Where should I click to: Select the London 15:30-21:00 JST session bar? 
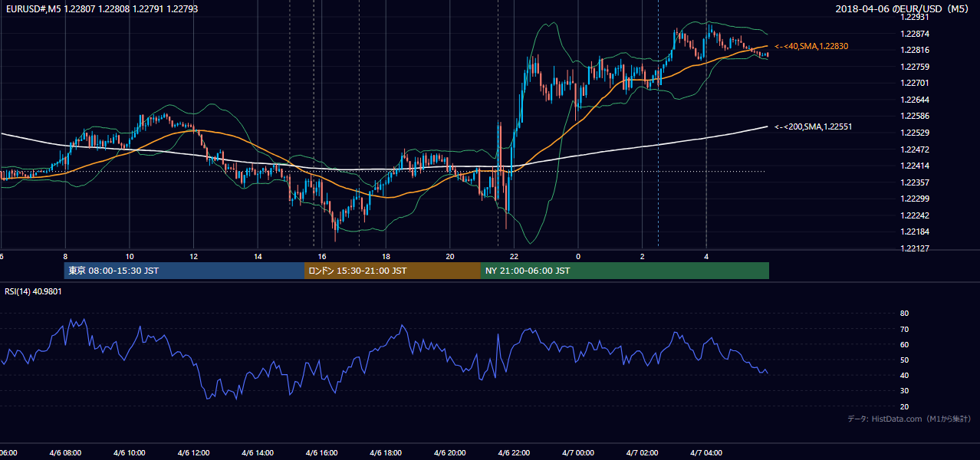(393, 271)
